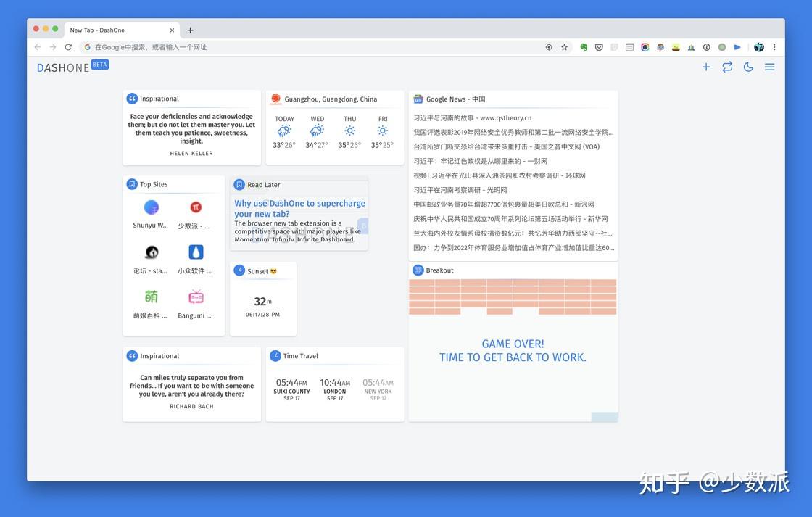Open the 萌娘百科 top site
The image size is (812, 517).
point(151,305)
